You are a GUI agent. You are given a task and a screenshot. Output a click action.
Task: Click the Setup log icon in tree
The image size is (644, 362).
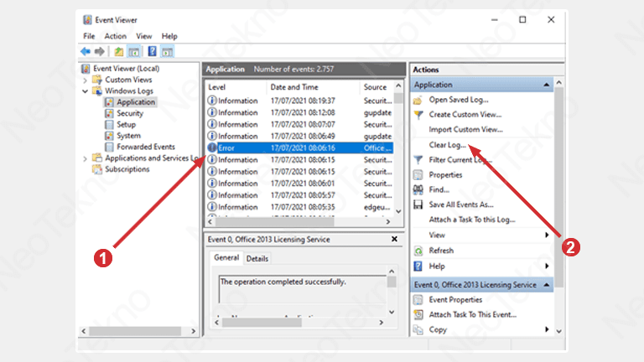pyautogui.click(x=109, y=124)
